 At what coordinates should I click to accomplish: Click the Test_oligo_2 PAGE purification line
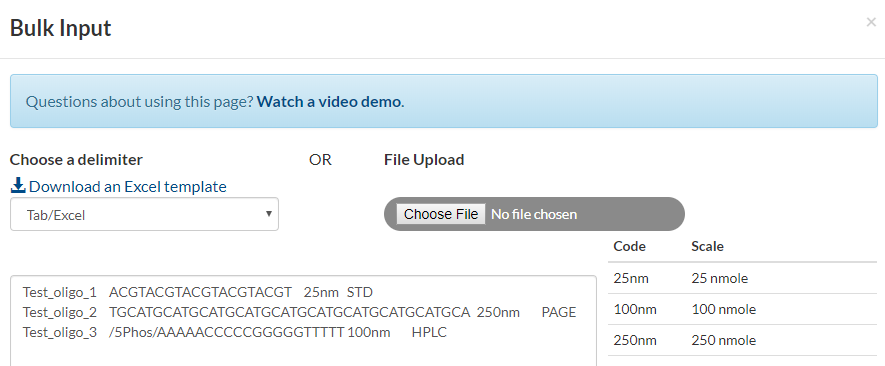[x=299, y=312]
